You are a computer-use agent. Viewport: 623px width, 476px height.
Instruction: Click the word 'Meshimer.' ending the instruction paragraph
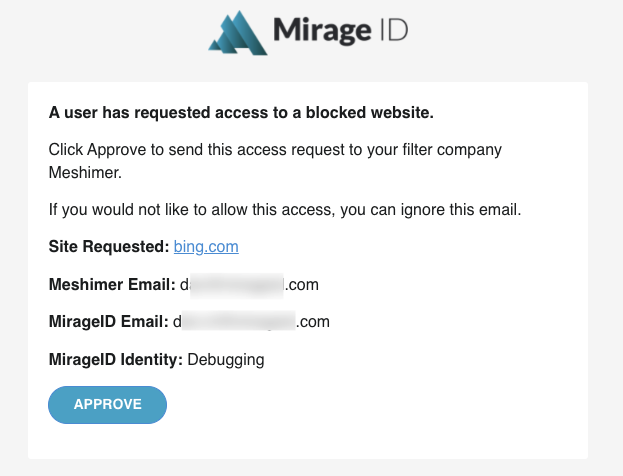85,173
